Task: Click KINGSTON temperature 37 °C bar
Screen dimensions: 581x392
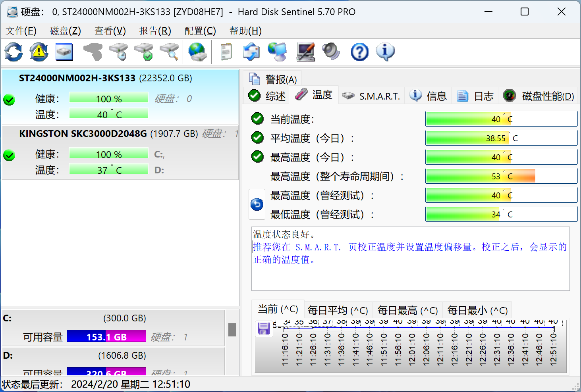Action: tap(109, 169)
